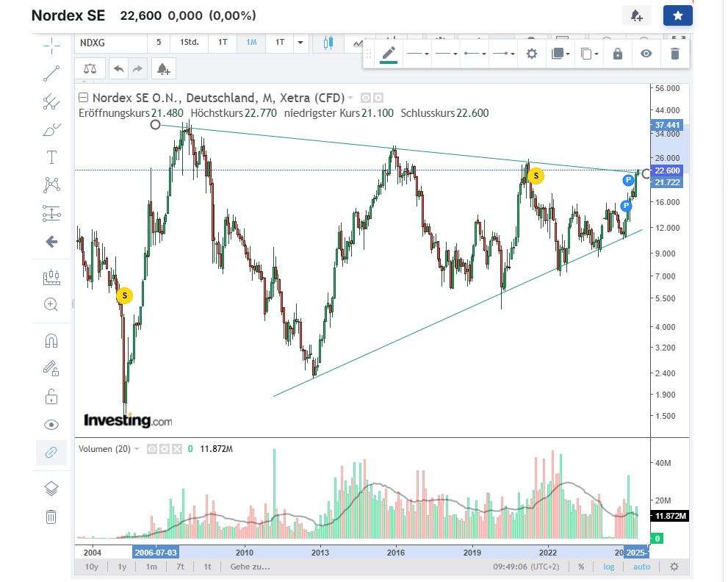Hide the selected trend line with eye icon
Screen dimensions: 728x582
[646, 54]
